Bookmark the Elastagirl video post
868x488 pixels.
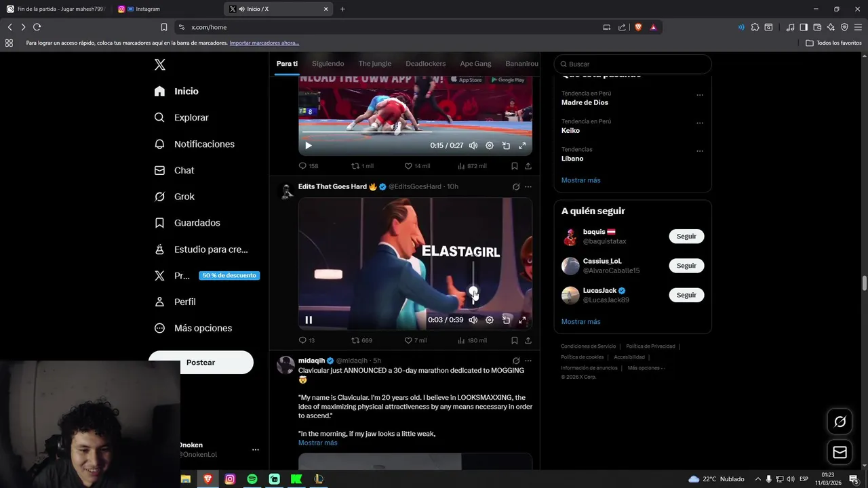click(x=515, y=340)
